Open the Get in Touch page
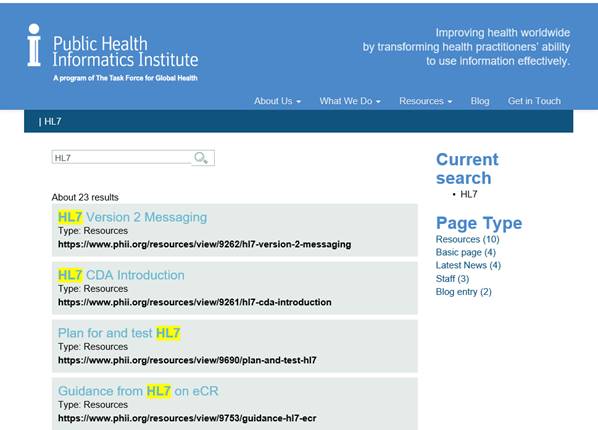The height and width of the screenshot is (430, 598). [534, 101]
